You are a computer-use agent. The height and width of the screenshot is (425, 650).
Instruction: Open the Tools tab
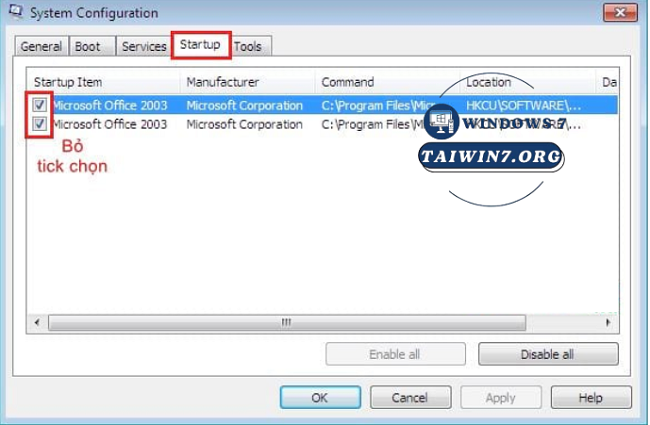(248, 46)
